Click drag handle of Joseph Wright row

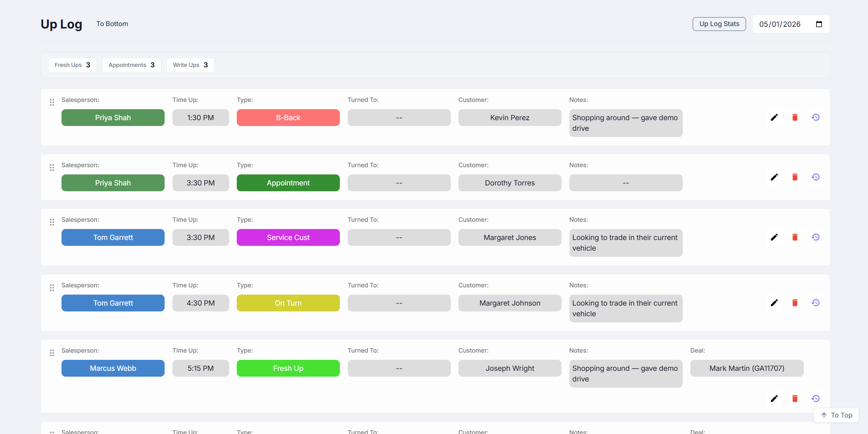[52, 353]
